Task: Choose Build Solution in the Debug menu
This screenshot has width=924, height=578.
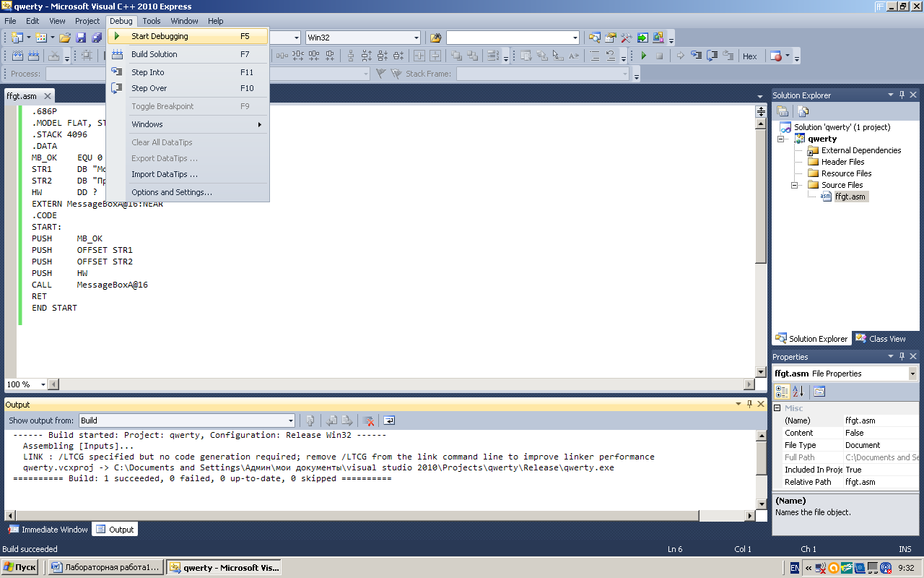Action: [x=188, y=54]
